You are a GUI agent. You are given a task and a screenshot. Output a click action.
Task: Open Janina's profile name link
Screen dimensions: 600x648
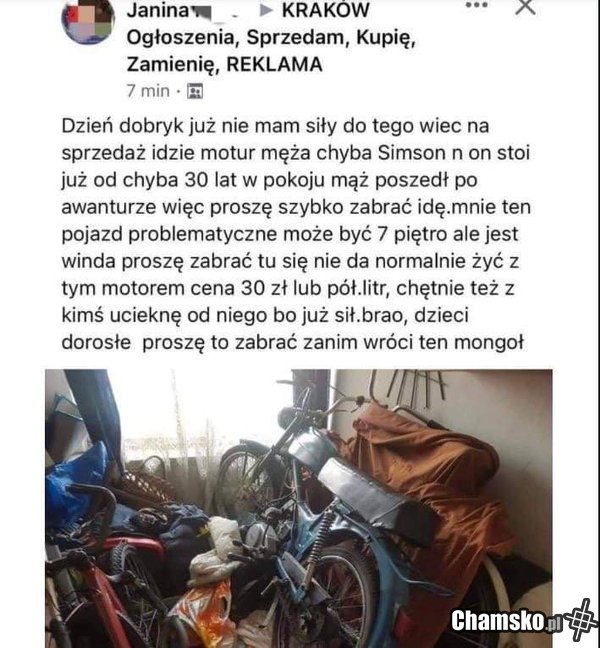[158, 11]
